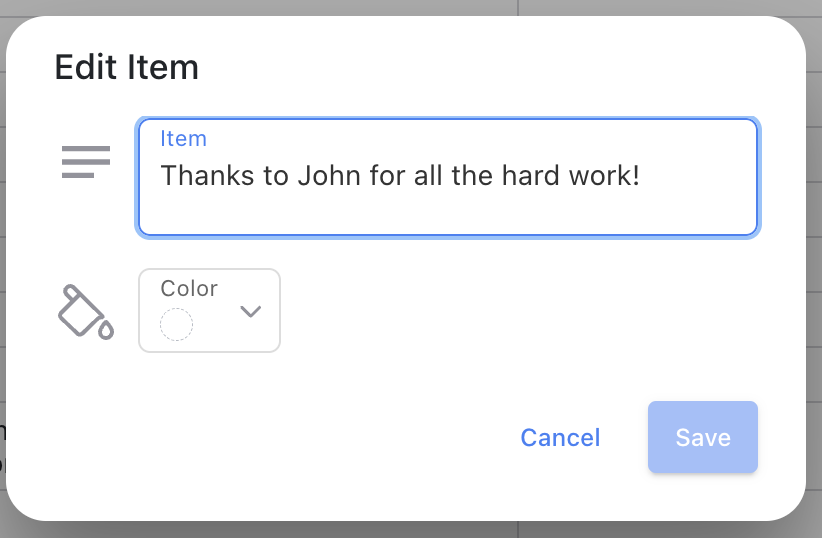Click the paint bucket icon
The width and height of the screenshot is (822, 538).
coord(86,312)
